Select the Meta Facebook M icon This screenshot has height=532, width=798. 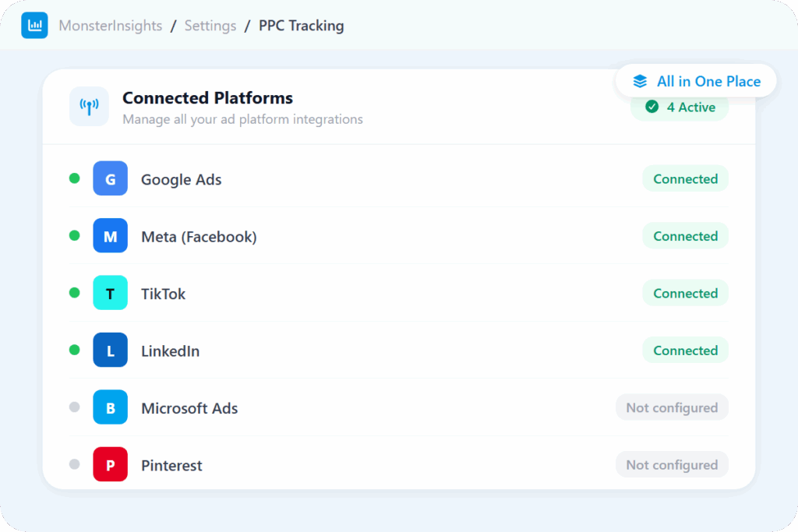[110, 236]
